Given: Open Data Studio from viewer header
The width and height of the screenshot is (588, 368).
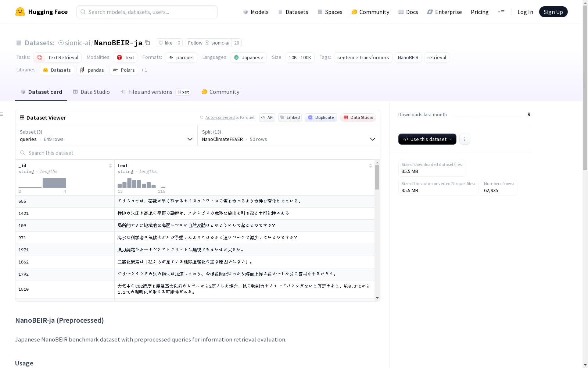Looking at the screenshot, I should click(x=358, y=117).
